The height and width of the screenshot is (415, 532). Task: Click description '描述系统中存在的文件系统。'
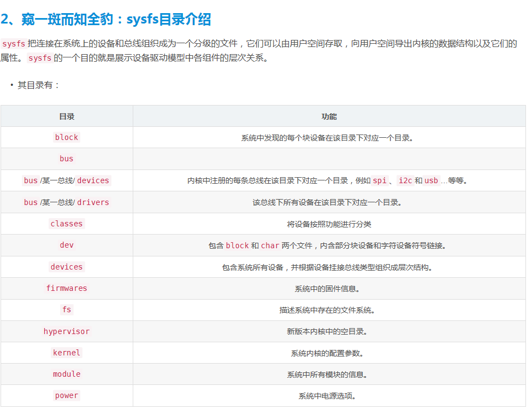tap(327, 310)
